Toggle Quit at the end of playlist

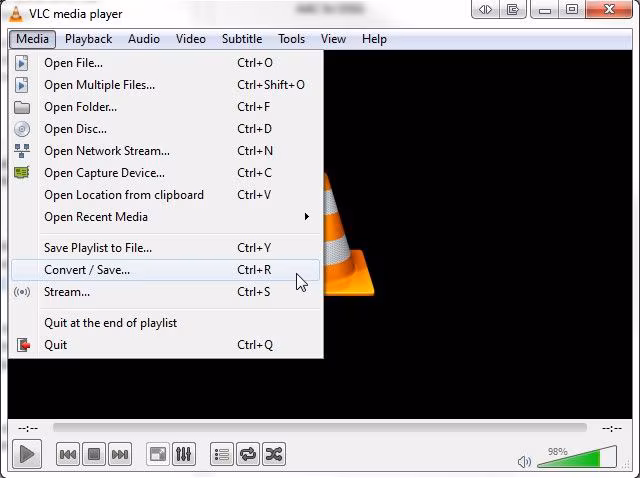tap(165, 323)
